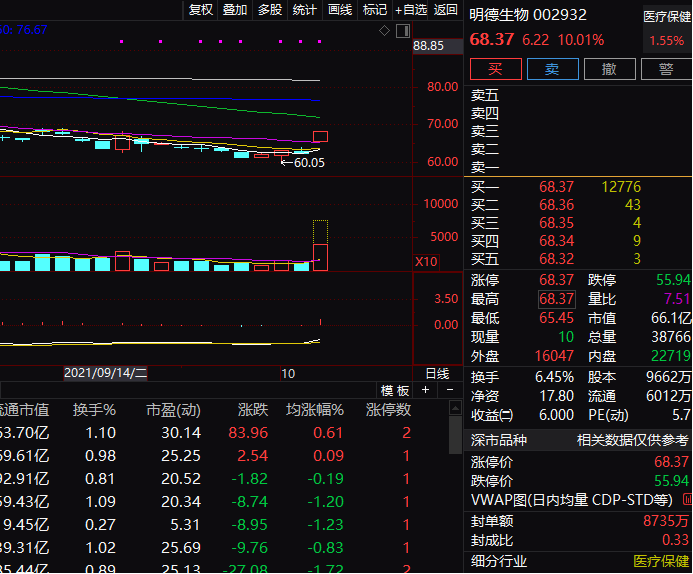Select the 叠加 toolbar item
Image resolution: width=693 pixels, height=574 pixels.
coord(235,10)
